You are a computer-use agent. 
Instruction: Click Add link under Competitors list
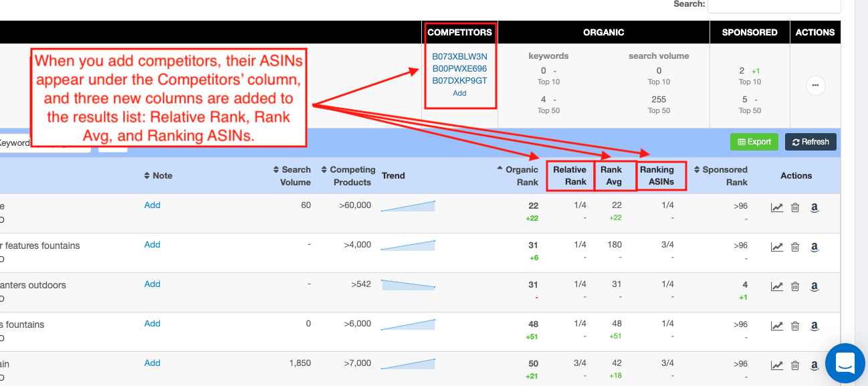coord(459,94)
